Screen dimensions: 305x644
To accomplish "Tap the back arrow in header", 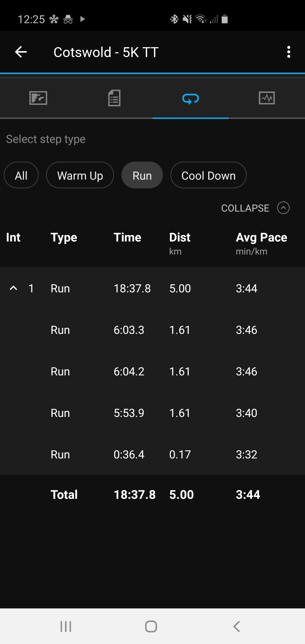I will (x=21, y=52).
